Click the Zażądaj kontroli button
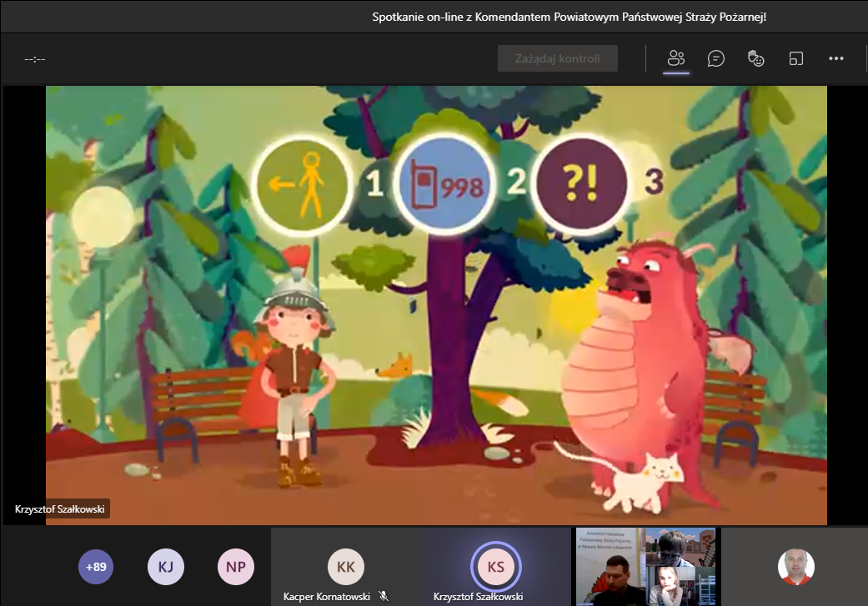This screenshot has width=868, height=606. (558, 58)
